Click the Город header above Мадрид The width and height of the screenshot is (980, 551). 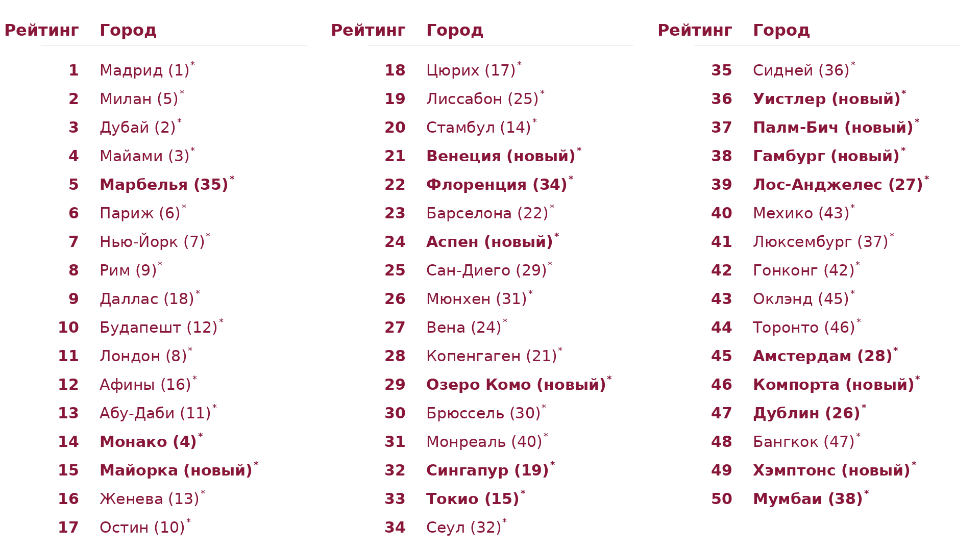pos(128,31)
